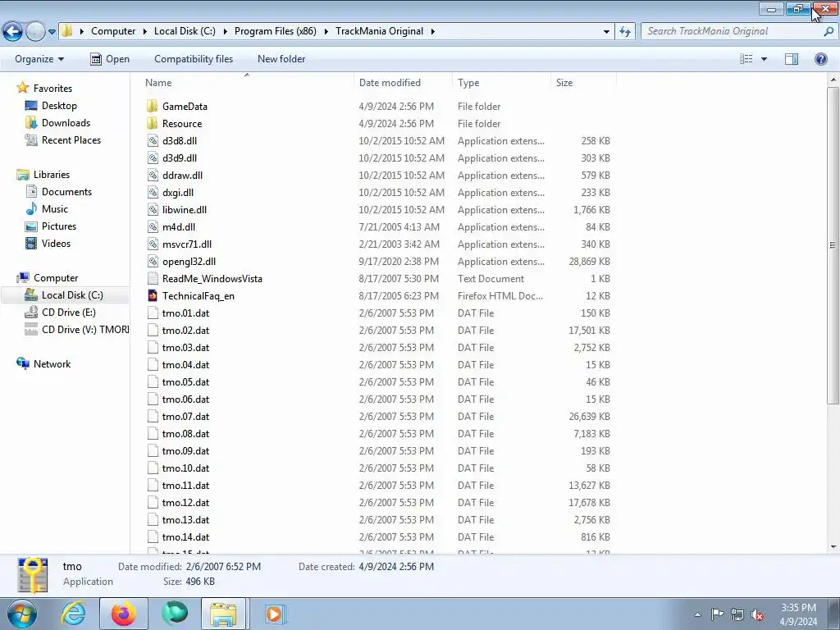Select Local Disk (C:) in the breadcrumb
Image resolution: width=840 pixels, height=630 pixels.
click(x=185, y=31)
